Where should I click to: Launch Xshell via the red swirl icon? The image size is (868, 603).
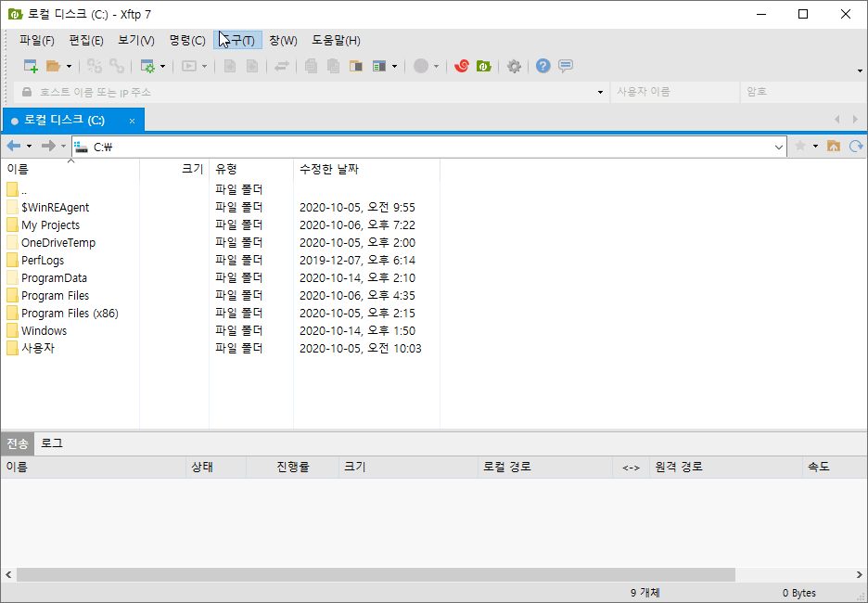pyautogui.click(x=461, y=67)
